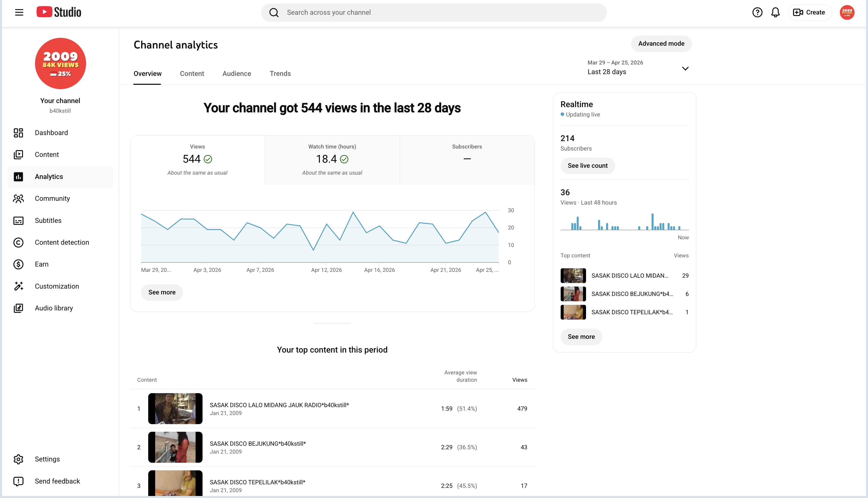Open Realtime thumbnail for SASAK DISCO LALO MIDAN...
The height and width of the screenshot is (498, 868).
click(x=573, y=276)
